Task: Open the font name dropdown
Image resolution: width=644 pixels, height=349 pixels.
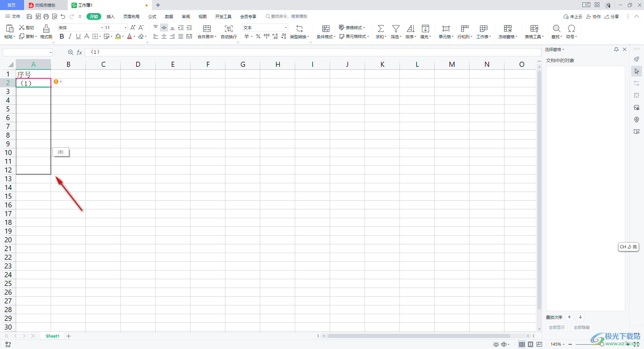Action: [x=102, y=28]
